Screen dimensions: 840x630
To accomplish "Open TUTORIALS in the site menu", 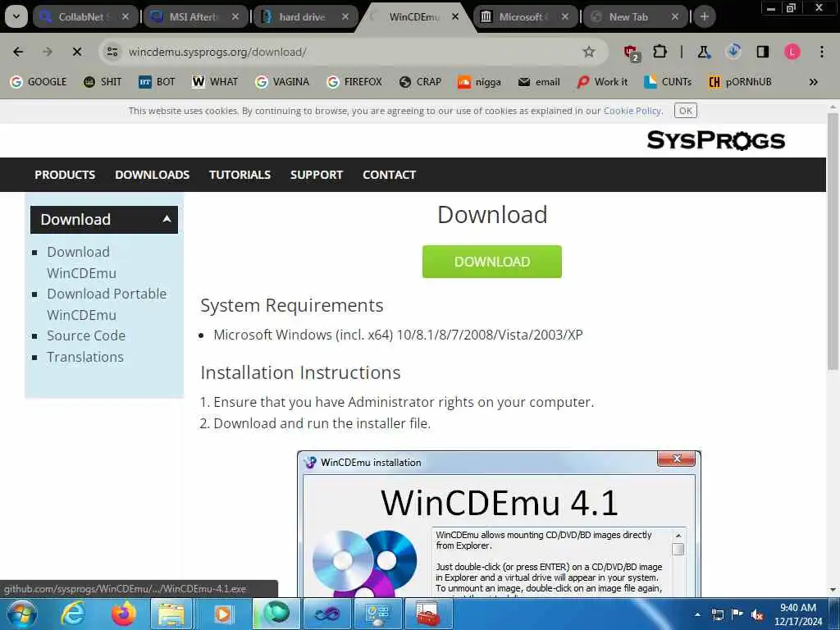I will [x=240, y=175].
